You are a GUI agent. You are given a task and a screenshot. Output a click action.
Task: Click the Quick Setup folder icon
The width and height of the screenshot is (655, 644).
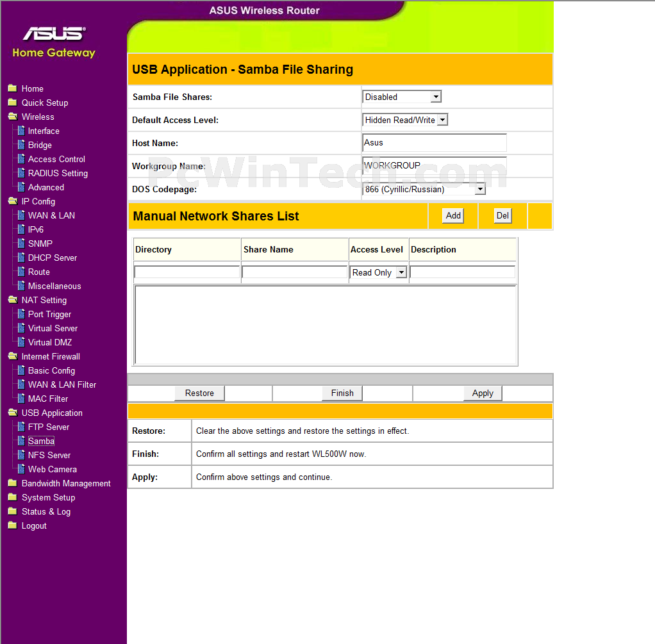pos(13,103)
